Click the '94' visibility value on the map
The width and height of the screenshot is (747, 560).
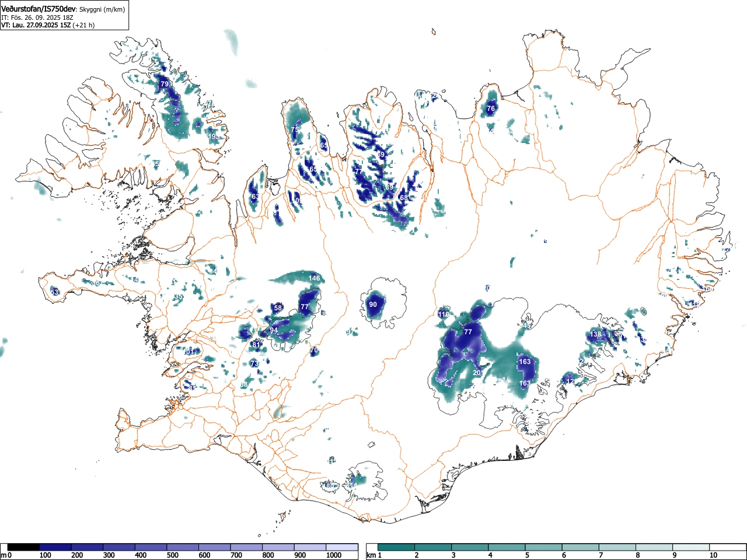274,330
